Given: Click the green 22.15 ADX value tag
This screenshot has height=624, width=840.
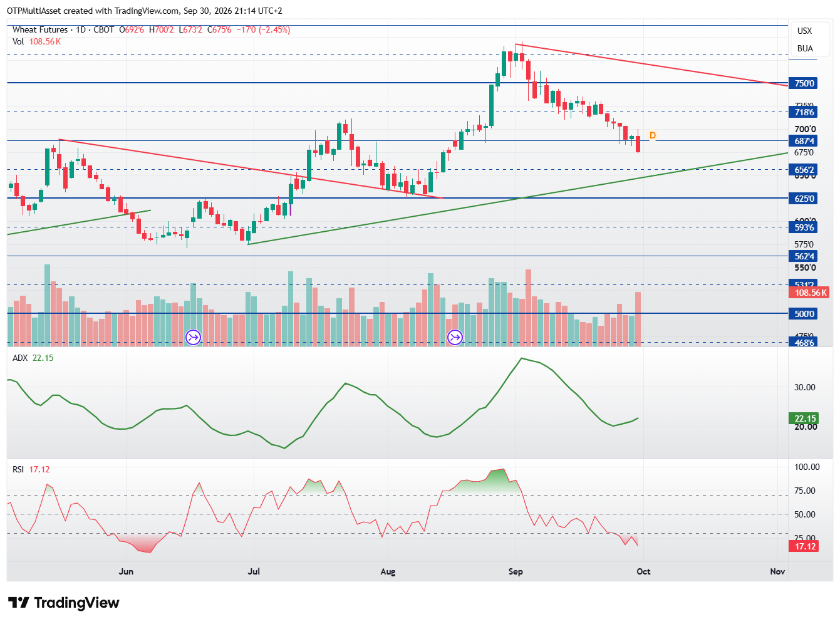Looking at the screenshot, I should click(804, 419).
